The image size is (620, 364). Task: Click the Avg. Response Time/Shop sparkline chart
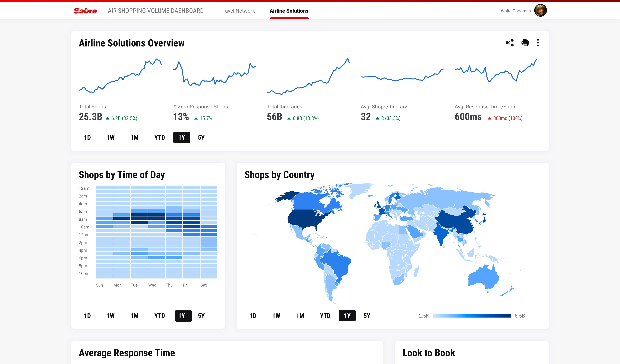pyautogui.click(x=497, y=76)
